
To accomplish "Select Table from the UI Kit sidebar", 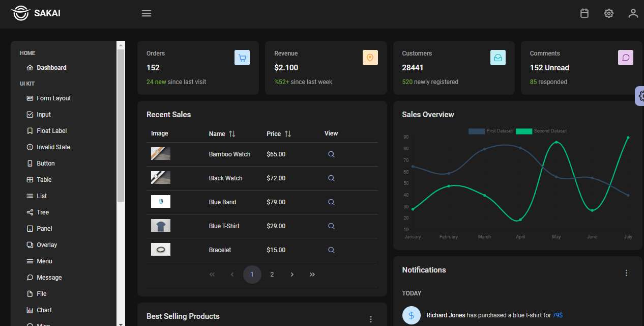I will (x=44, y=179).
